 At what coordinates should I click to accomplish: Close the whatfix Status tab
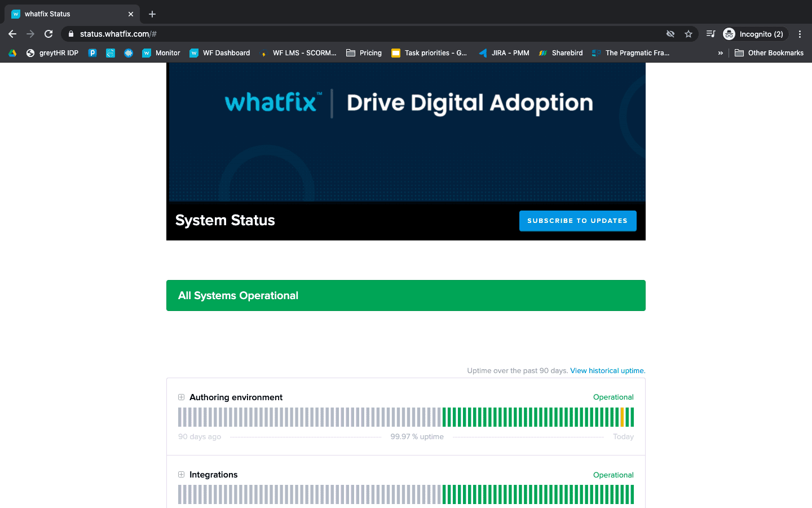click(x=131, y=14)
